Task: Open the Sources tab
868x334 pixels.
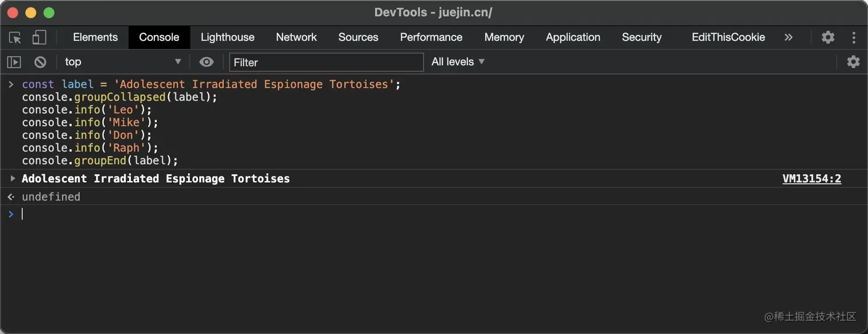Action: [358, 37]
